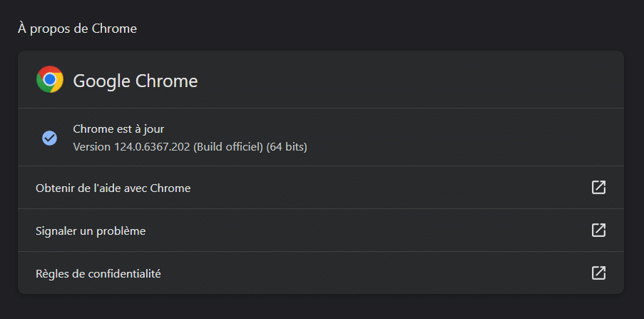Open Obtenir de l'aide avec Chrome

(x=321, y=188)
